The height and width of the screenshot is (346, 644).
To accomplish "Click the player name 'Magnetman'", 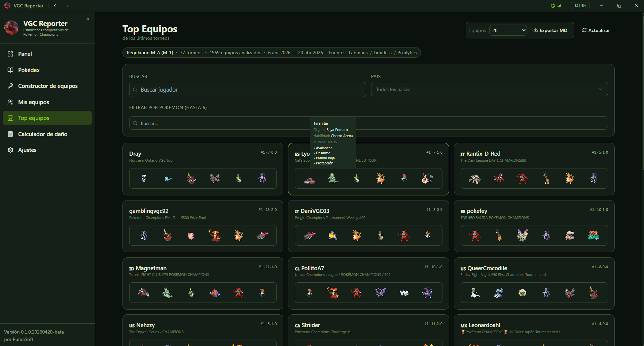I will pos(151,268).
